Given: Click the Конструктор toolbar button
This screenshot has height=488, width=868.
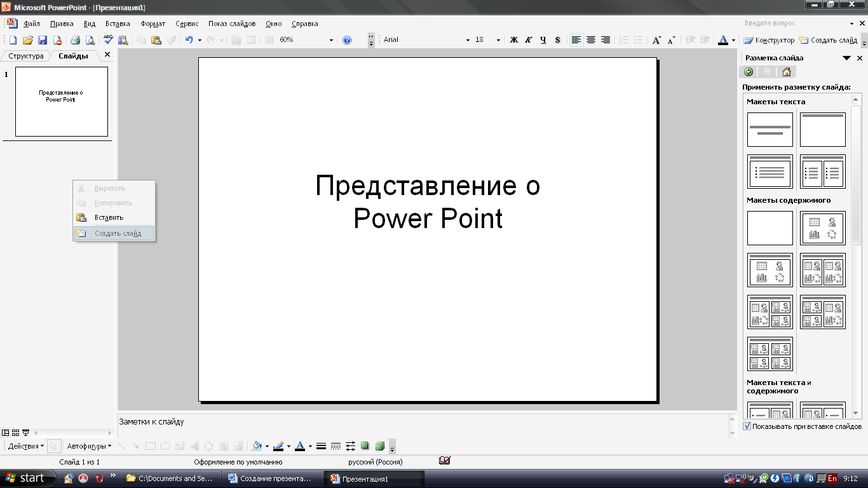Looking at the screenshot, I should point(769,40).
